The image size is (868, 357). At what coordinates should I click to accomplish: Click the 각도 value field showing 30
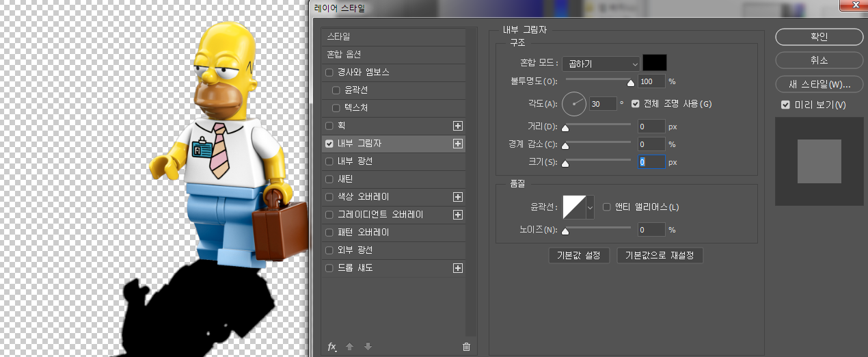click(x=603, y=104)
